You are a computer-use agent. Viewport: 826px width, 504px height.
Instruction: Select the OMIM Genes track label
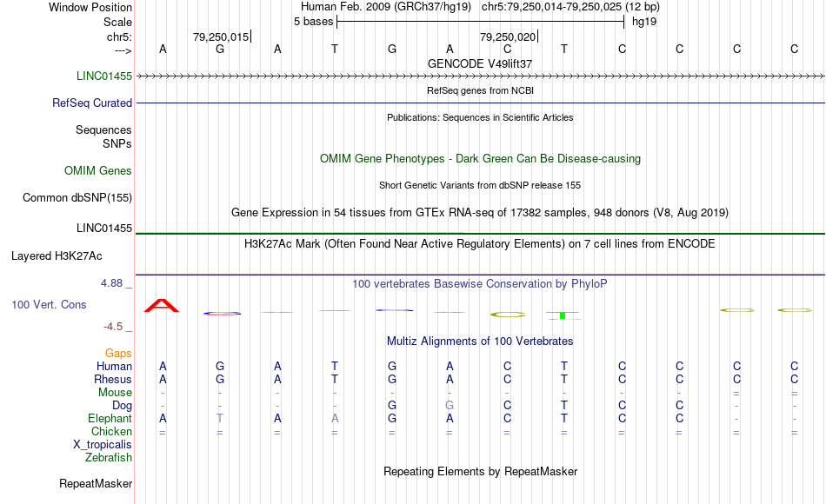pyautogui.click(x=98, y=170)
